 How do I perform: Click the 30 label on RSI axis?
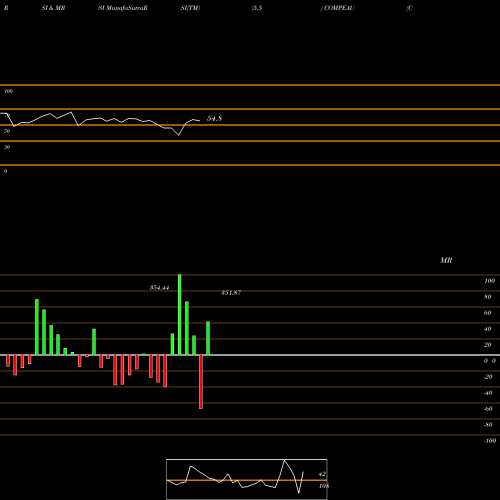click(7, 147)
